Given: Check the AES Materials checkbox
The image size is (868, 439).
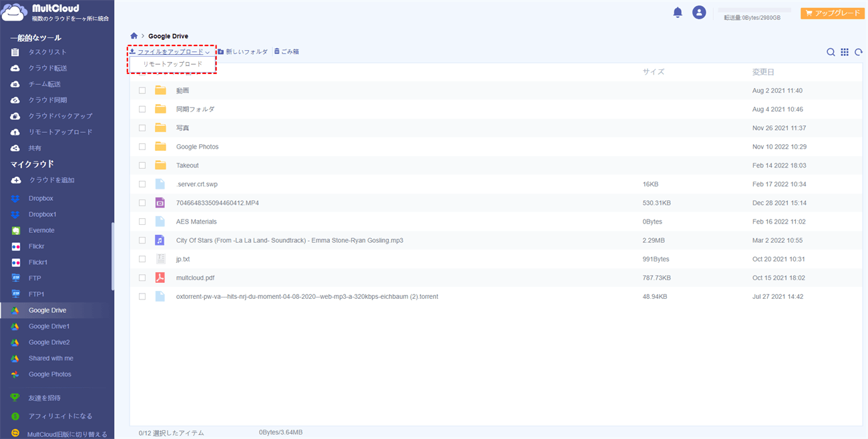Looking at the screenshot, I should point(142,221).
